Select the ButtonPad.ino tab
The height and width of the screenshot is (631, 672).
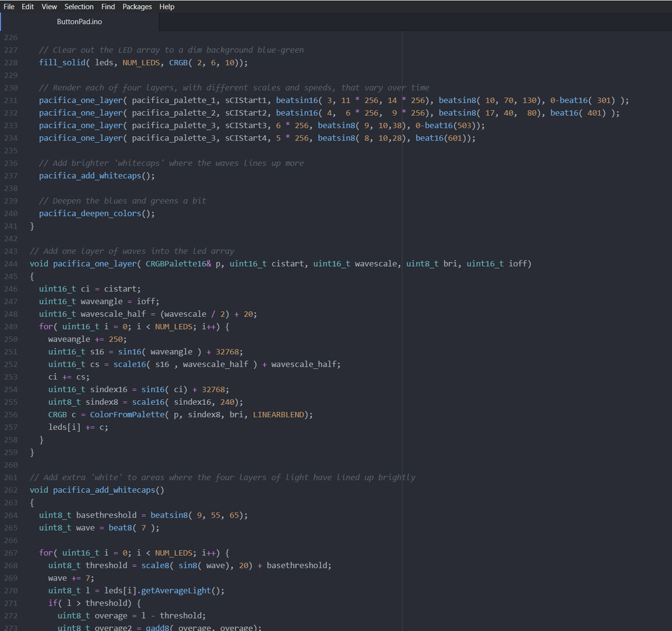pos(79,22)
